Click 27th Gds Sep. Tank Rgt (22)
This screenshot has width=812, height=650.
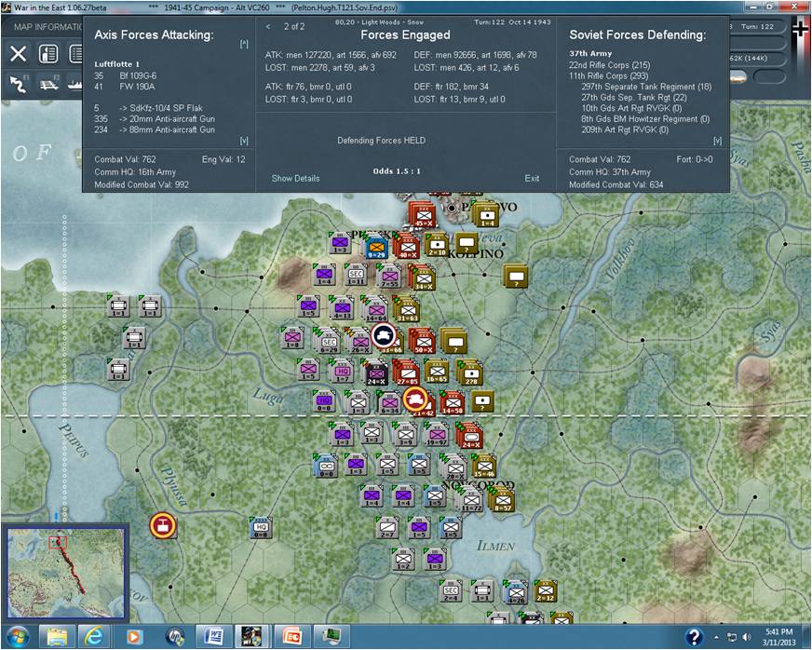pyautogui.click(x=634, y=98)
